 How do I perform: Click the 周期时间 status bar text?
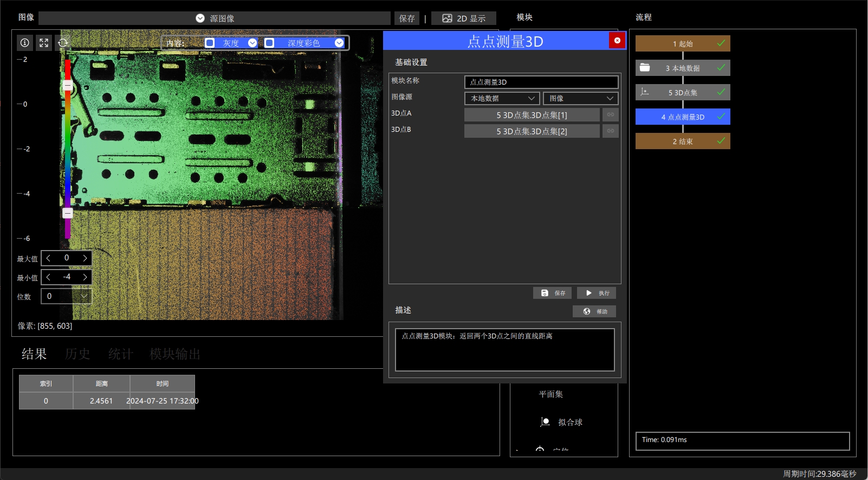[x=820, y=474]
